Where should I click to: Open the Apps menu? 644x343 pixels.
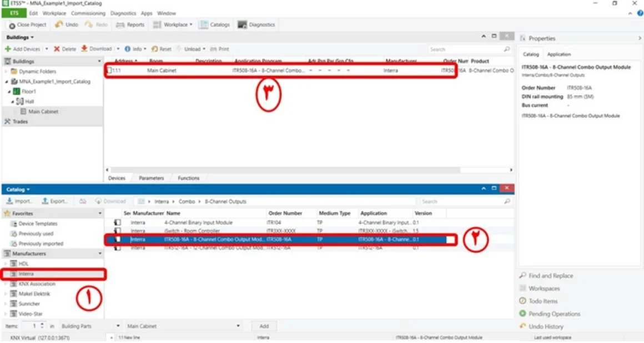tap(147, 13)
